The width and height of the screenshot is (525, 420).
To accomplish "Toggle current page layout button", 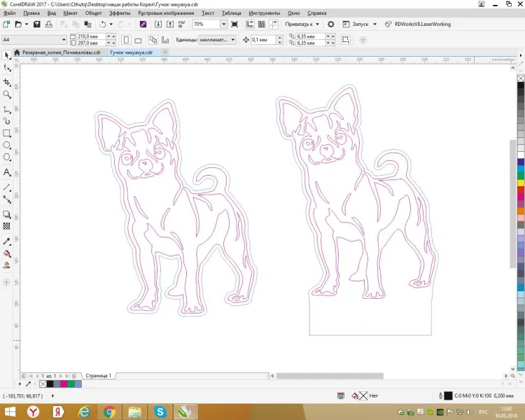I will point(165,40).
